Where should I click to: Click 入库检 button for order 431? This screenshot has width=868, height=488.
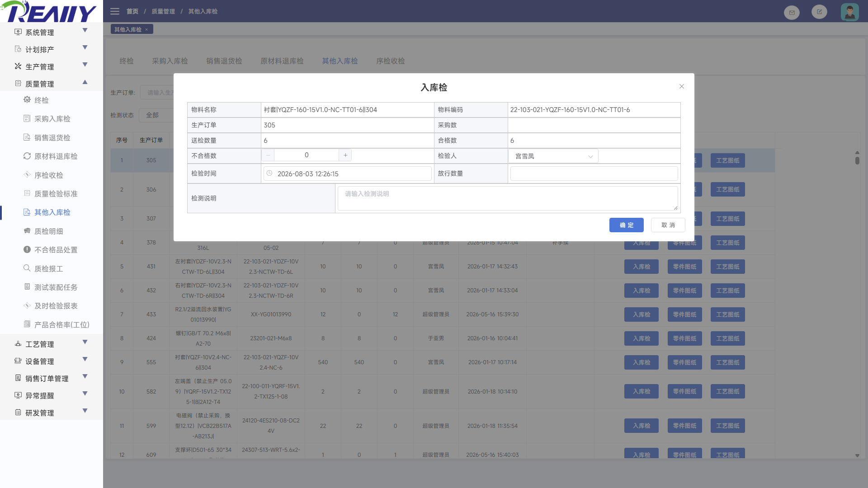coord(642,267)
